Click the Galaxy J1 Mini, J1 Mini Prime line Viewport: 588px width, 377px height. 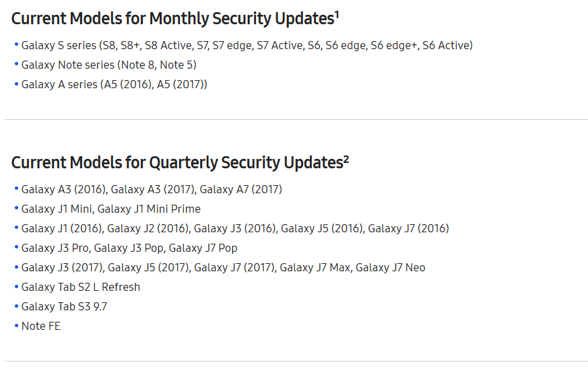coord(110,209)
